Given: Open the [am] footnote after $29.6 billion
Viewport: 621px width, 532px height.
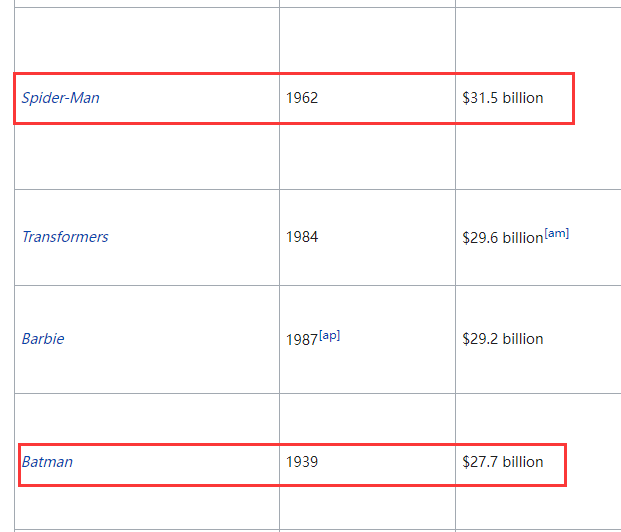Looking at the screenshot, I should (557, 234).
